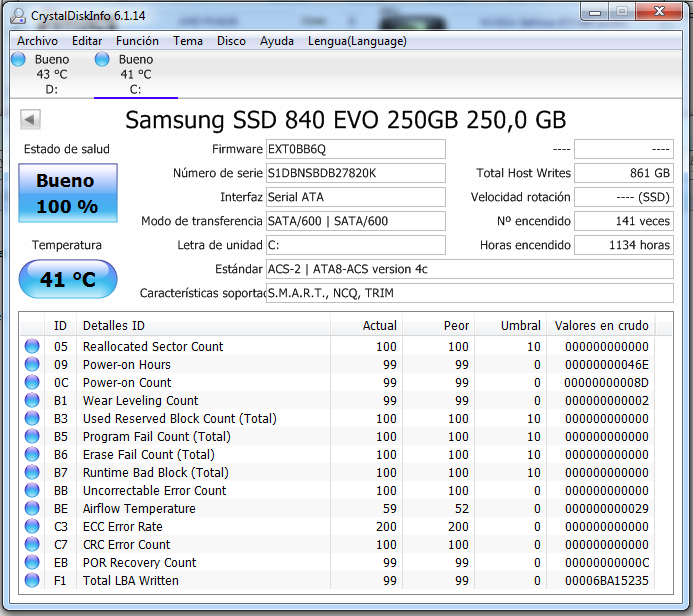
Task: Select the Airflow Temperature row text
Action: tap(139, 509)
